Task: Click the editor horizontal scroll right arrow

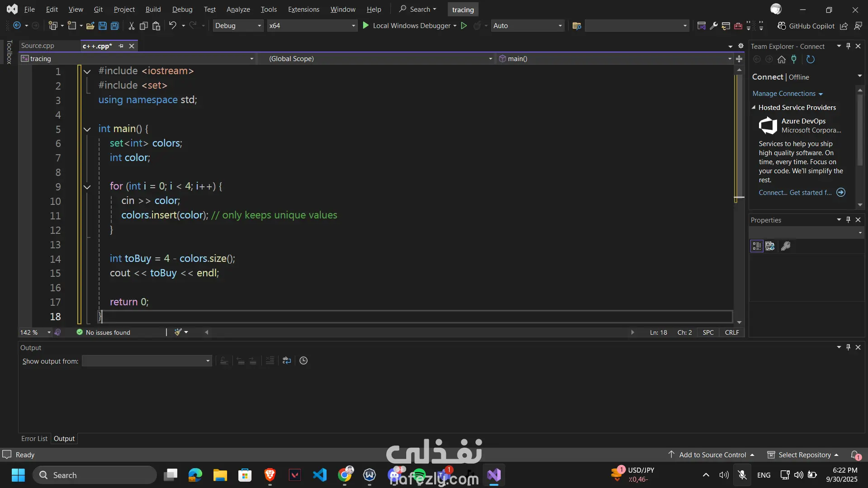Action: pyautogui.click(x=632, y=332)
